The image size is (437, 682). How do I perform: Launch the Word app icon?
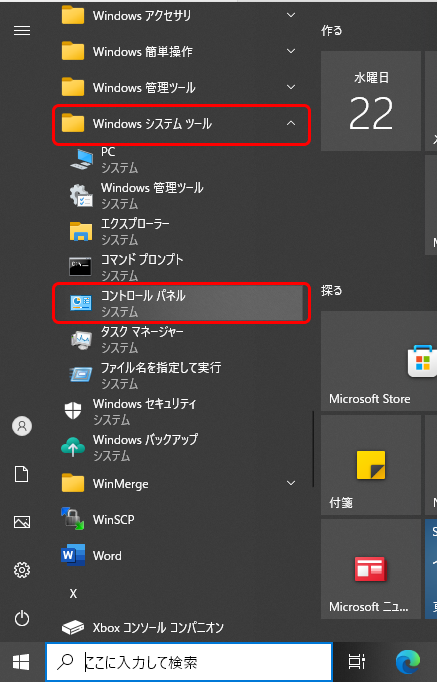point(73,555)
